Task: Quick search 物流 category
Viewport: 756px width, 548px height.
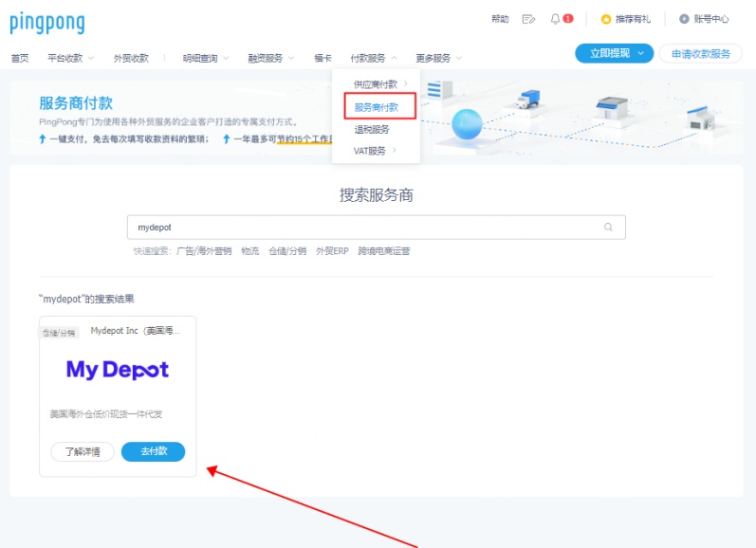Action: click(x=250, y=250)
